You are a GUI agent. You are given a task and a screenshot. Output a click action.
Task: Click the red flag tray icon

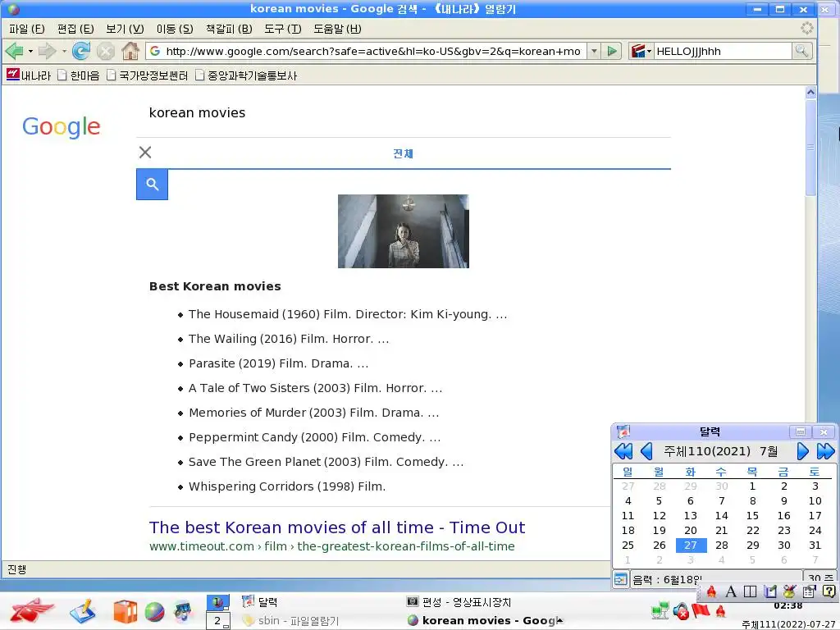point(701,610)
